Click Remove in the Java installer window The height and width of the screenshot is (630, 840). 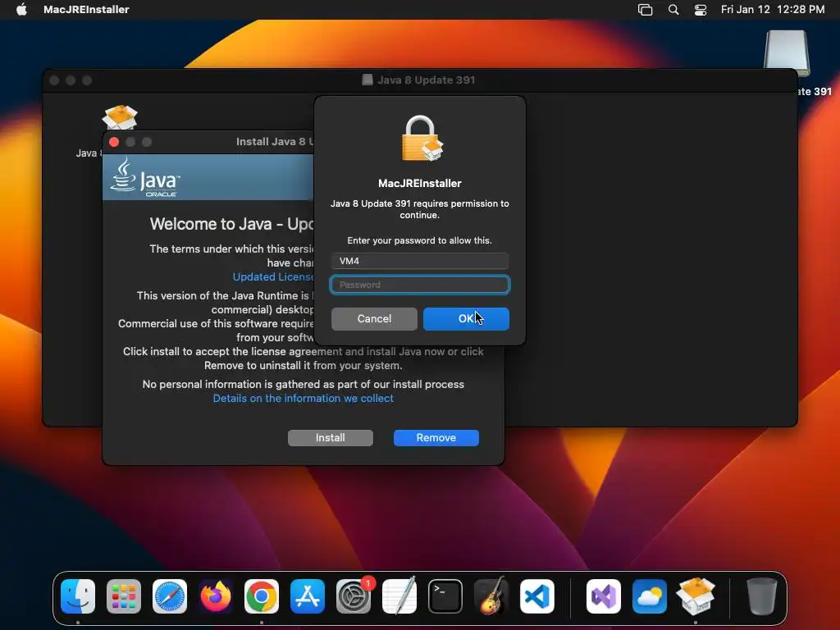point(436,438)
